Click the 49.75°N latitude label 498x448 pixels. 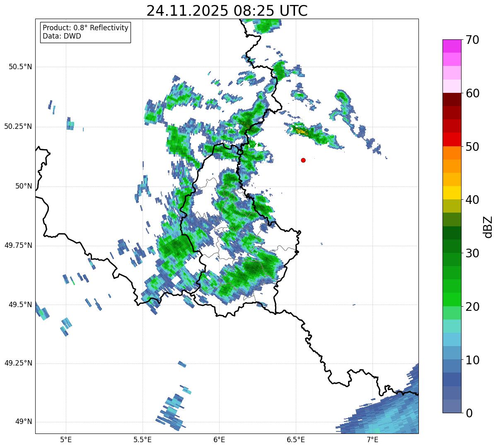click(x=18, y=245)
